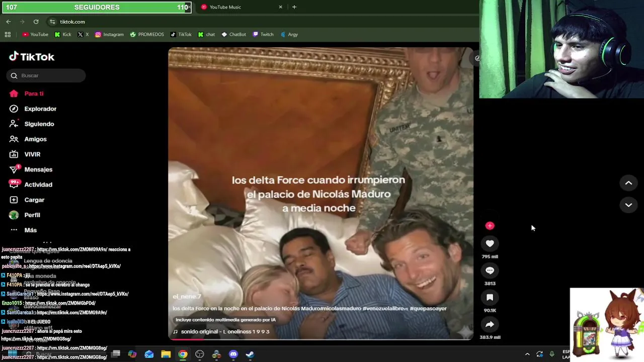Open File Explorer from the taskbar

tap(166, 354)
